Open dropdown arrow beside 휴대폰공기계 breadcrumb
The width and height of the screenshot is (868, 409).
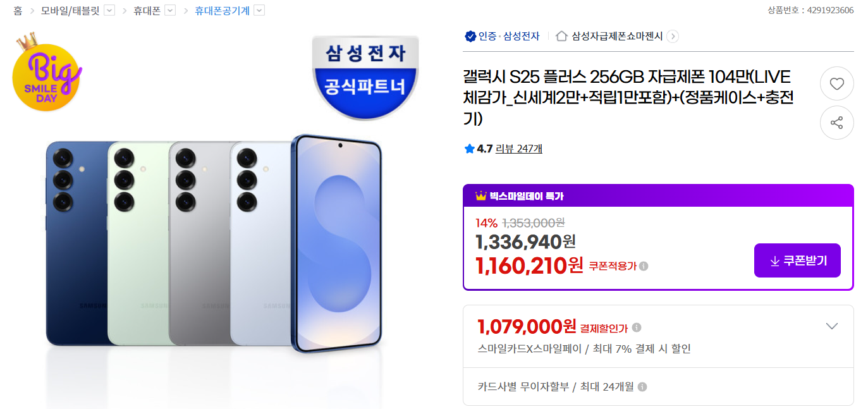259,10
